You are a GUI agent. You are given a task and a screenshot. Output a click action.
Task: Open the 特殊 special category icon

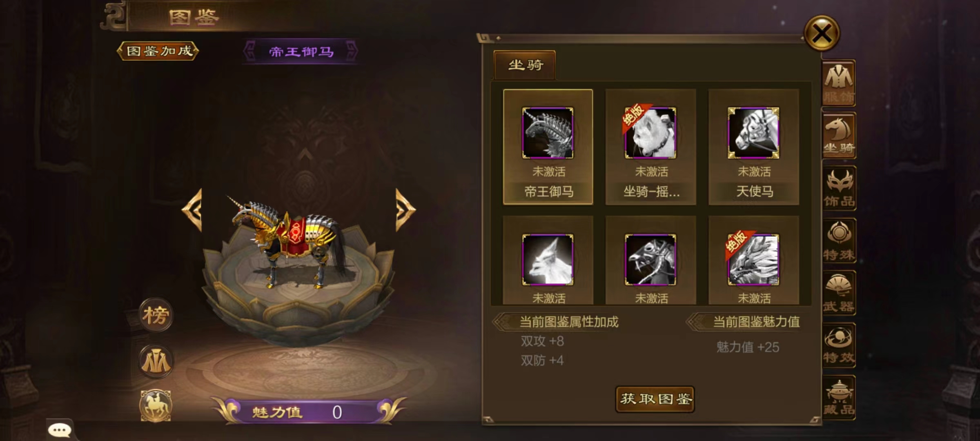tap(839, 241)
